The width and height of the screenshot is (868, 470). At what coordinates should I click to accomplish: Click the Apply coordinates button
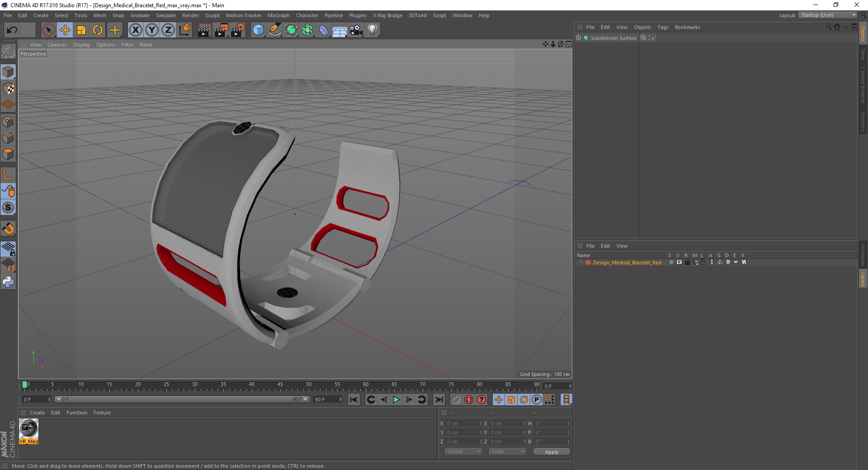pyautogui.click(x=552, y=451)
